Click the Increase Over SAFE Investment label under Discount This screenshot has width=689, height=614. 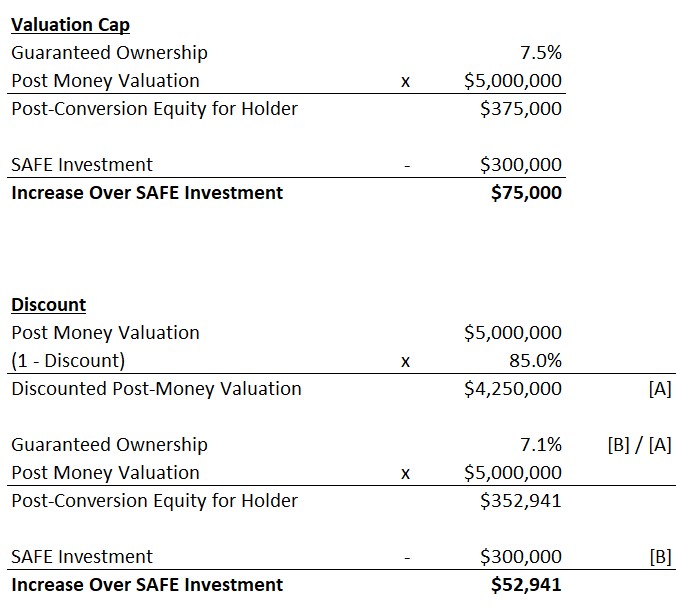(147, 585)
